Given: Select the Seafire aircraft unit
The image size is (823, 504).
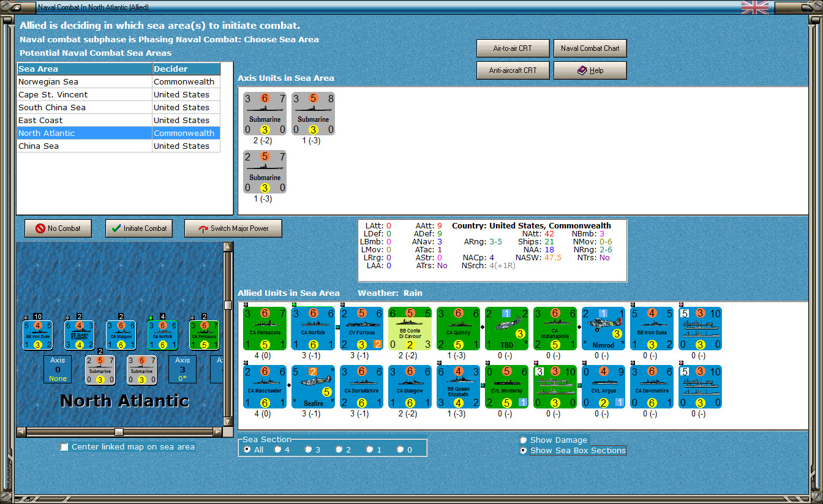Looking at the screenshot, I should (x=313, y=387).
